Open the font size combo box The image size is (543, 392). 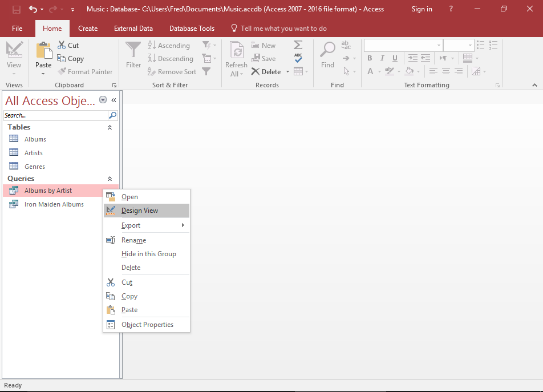459,46
